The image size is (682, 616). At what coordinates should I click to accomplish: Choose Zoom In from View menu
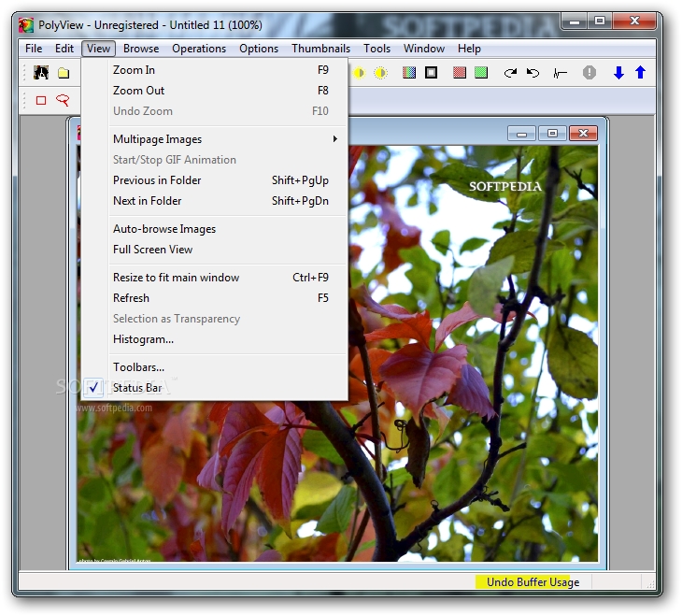[215, 70]
